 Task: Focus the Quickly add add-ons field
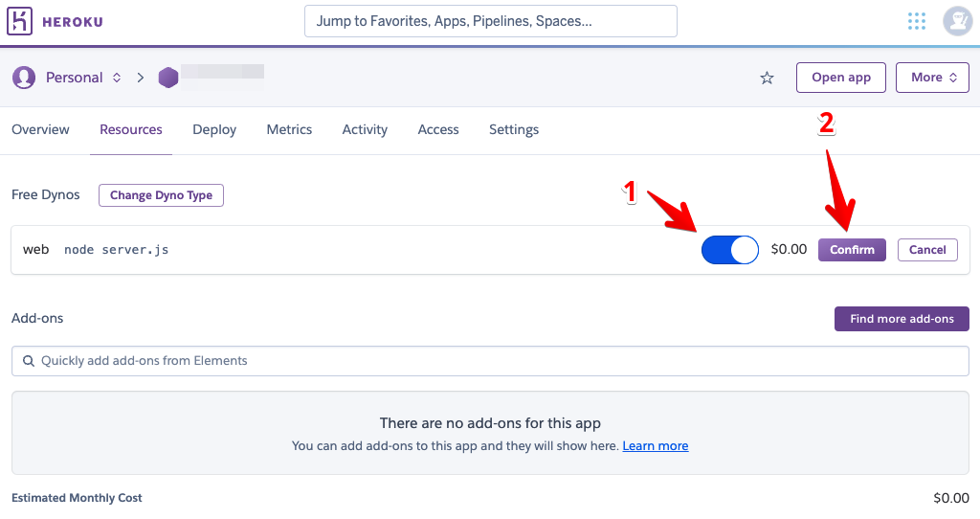(491, 361)
